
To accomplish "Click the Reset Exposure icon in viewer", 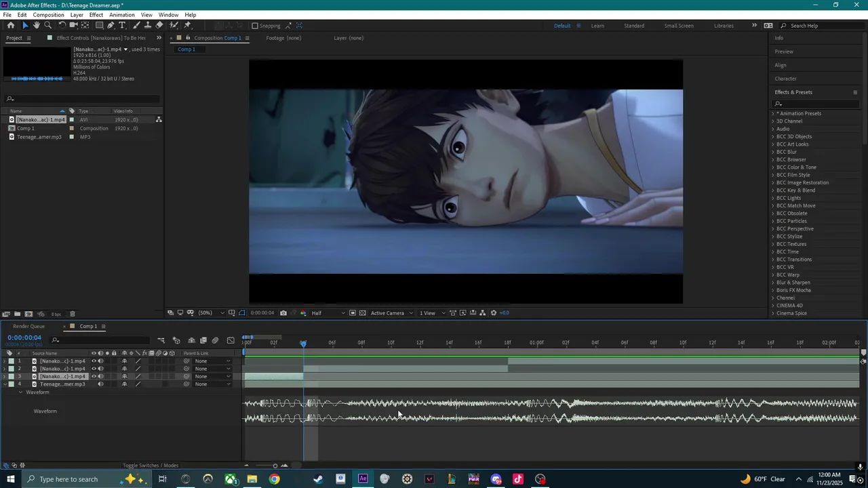I will tap(494, 313).
